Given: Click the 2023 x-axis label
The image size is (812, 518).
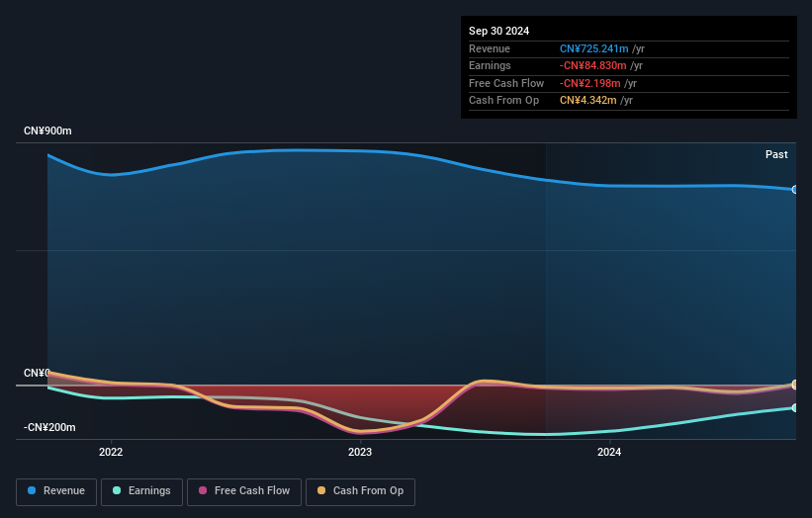Looking at the screenshot, I should [360, 453].
